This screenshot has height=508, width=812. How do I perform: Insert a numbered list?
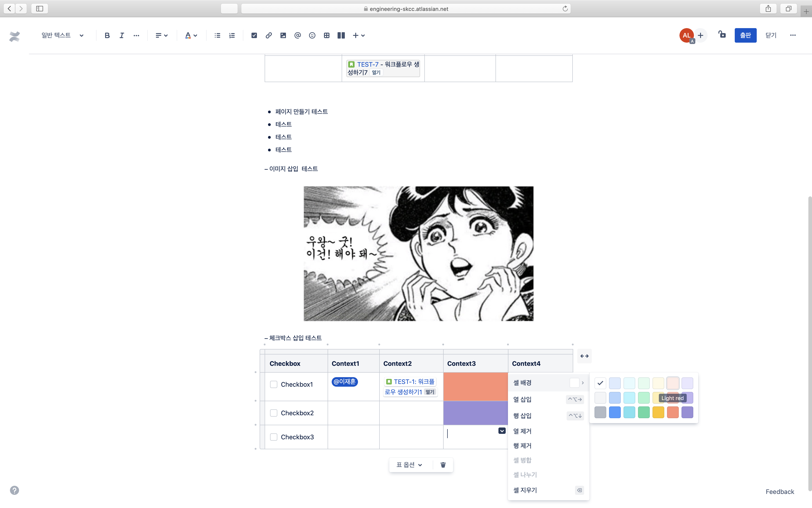[x=232, y=35]
